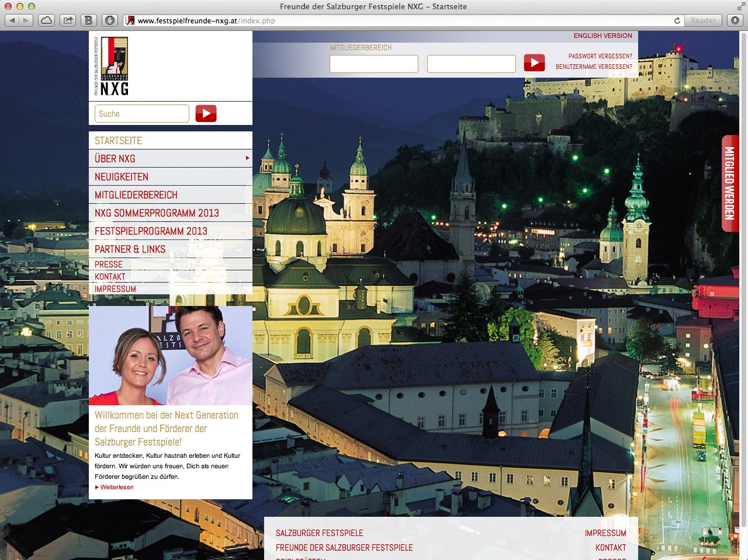Click Passwort vergessen link
Viewport: 748px width, 560px height.
600,56
